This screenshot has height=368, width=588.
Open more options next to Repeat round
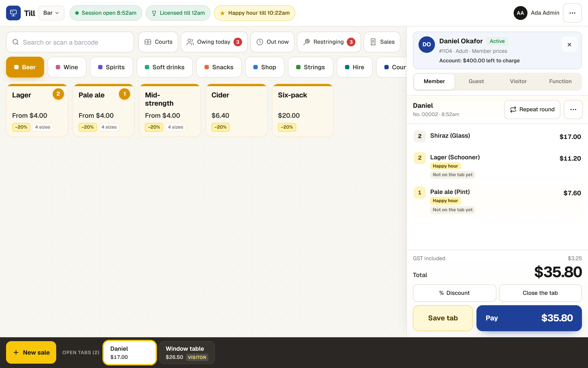click(573, 110)
